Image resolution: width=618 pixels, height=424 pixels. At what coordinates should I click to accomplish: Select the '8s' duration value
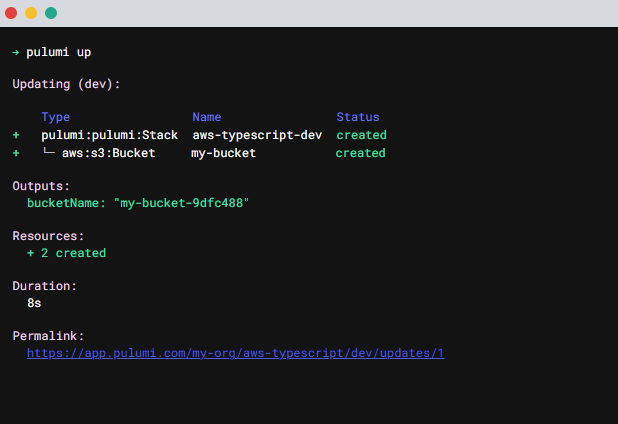(34, 303)
